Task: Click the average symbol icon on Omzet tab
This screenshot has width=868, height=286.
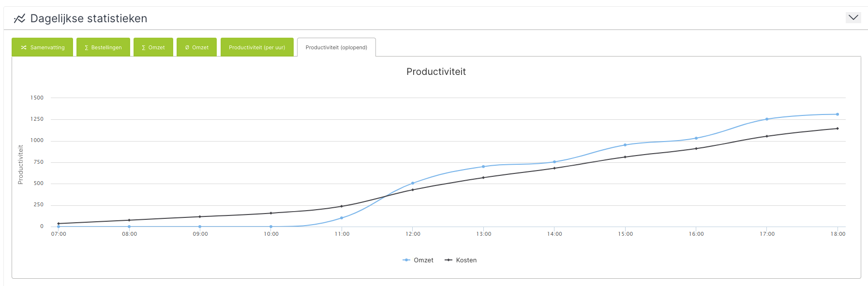Action: (x=187, y=47)
